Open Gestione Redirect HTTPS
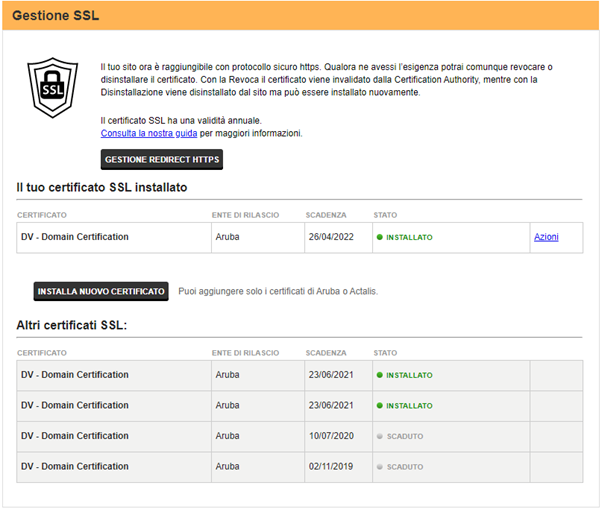The height and width of the screenshot is (509, 602). tap(162, 160)
